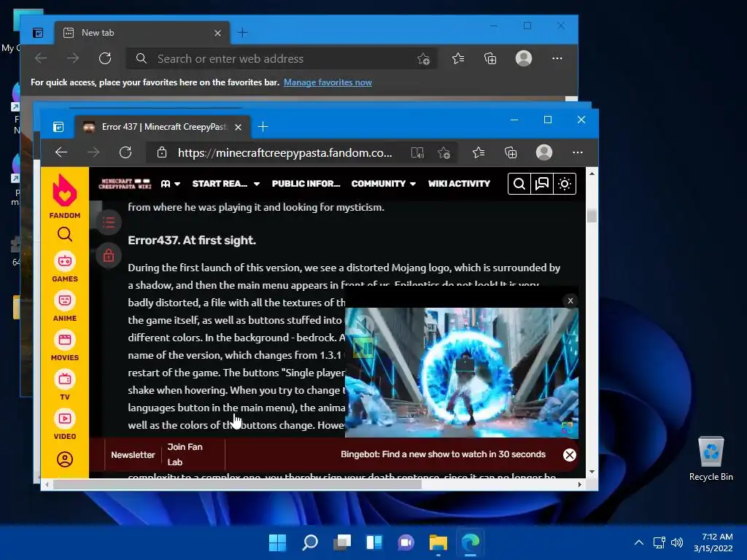The height and width of the screenshot is (560, 747).
Task: Expand the START REA... menu
Action: pos(226,184)
